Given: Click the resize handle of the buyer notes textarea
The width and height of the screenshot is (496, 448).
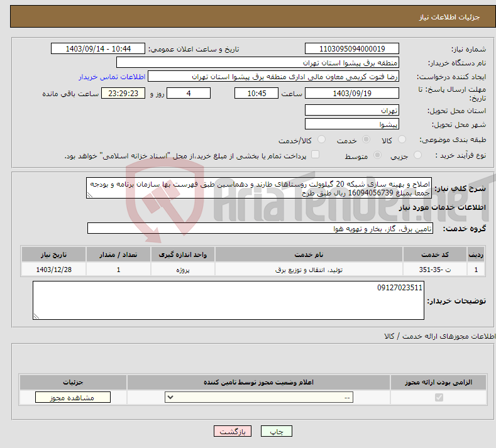Looking at the screenshot, I should (36, 316).
